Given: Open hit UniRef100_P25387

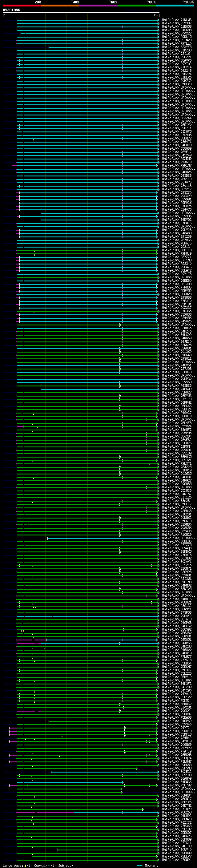Looking at the screenshot, I should point(177,23).
